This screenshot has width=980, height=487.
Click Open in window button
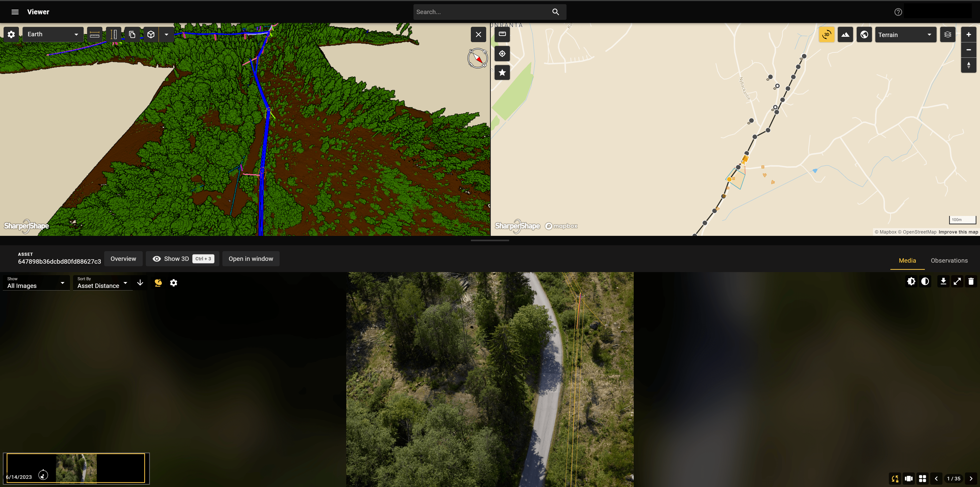[x=251, y=259]
